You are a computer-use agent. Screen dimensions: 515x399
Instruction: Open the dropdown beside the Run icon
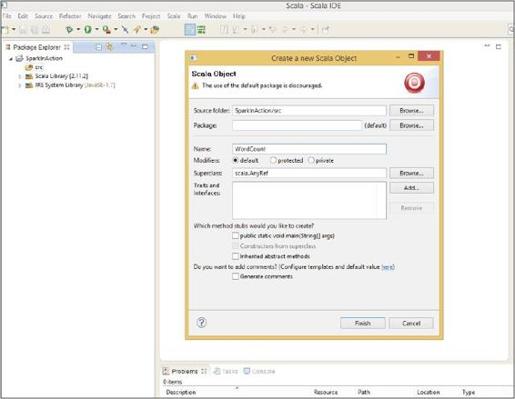97,29
